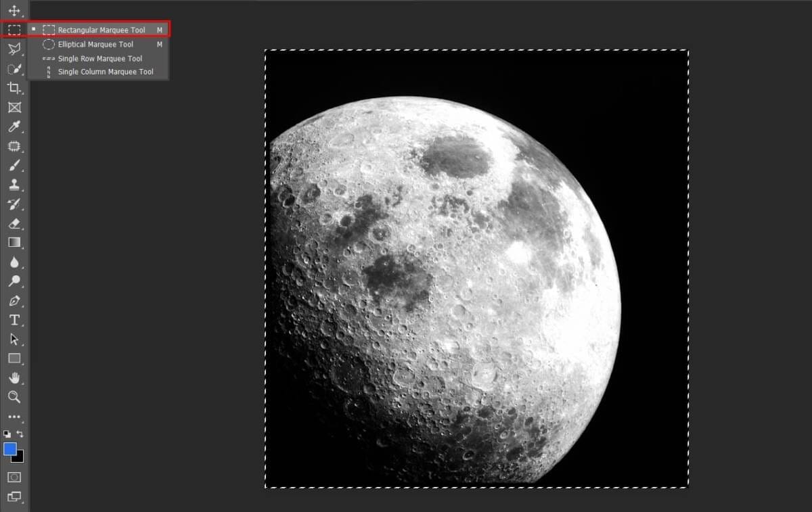
Task: Open the Edit Toolbar three-dots menu
Action: [14, 417]
